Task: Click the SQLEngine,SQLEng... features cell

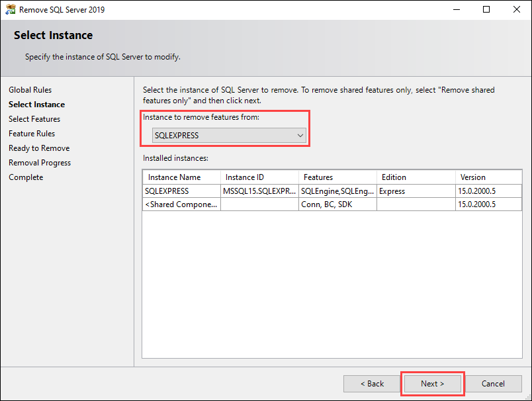Action: pyautogui.click(x=337, y=191)
